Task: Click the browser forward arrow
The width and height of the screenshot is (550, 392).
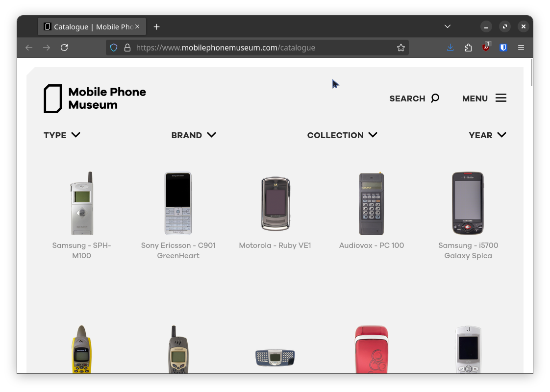Action: pyautogui.click(x=46, y=48)
